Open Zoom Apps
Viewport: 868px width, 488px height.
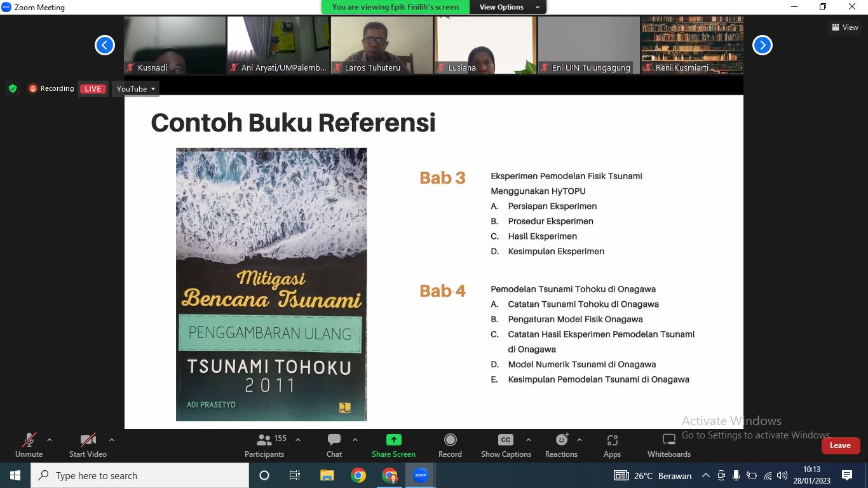(x=612, y=445)
